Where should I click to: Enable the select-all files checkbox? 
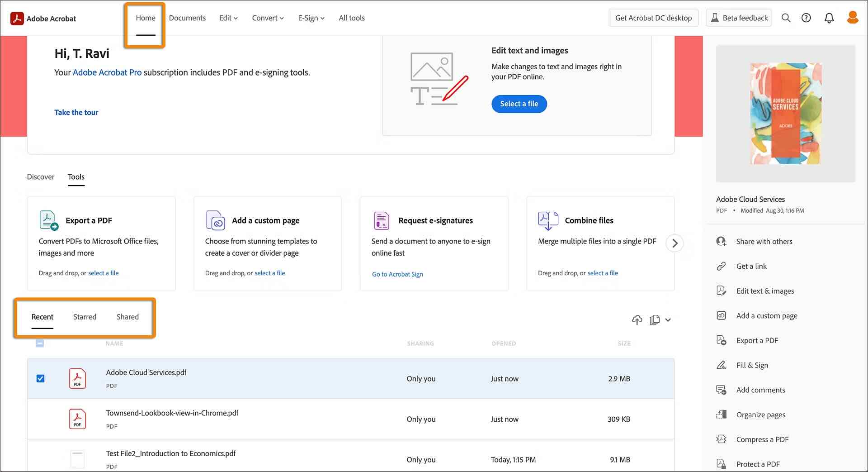(40, 343)
